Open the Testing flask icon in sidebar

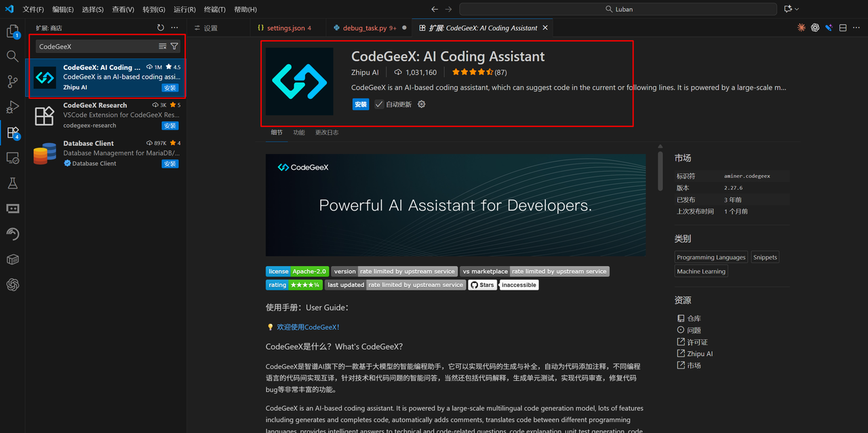(12, 183)
